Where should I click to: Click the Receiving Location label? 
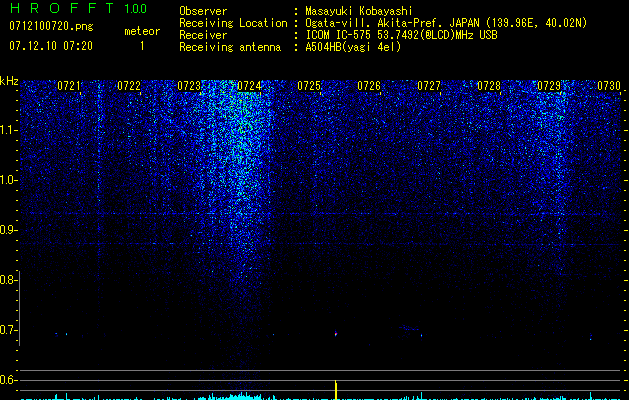(233, 23)
